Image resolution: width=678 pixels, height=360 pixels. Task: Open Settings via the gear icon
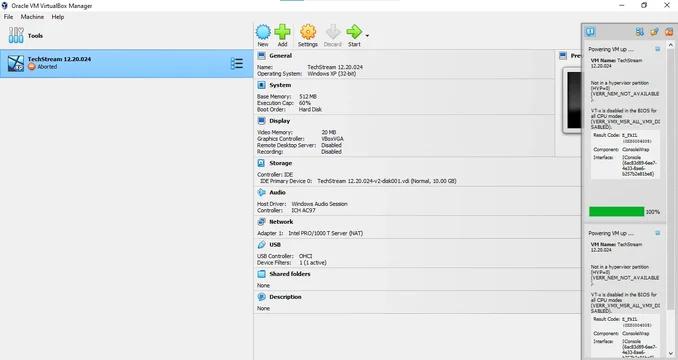[308, 32]
